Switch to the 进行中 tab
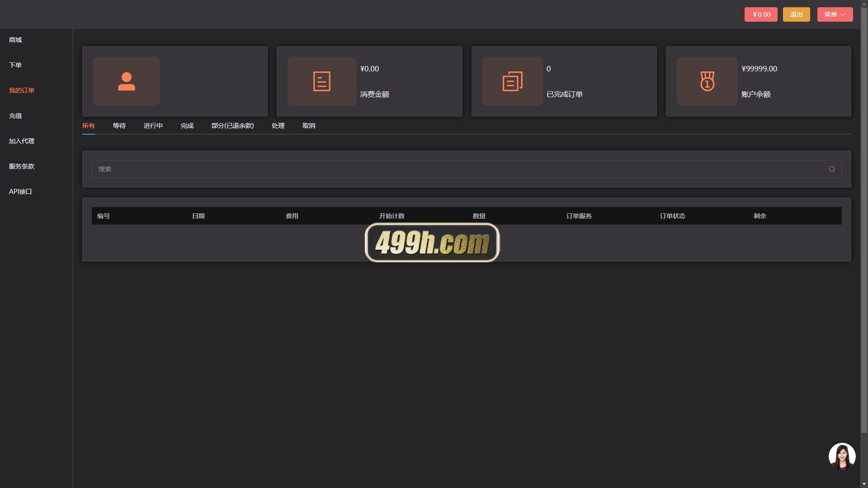Viewport: 868px width, 488px height. tap(153, 126)
